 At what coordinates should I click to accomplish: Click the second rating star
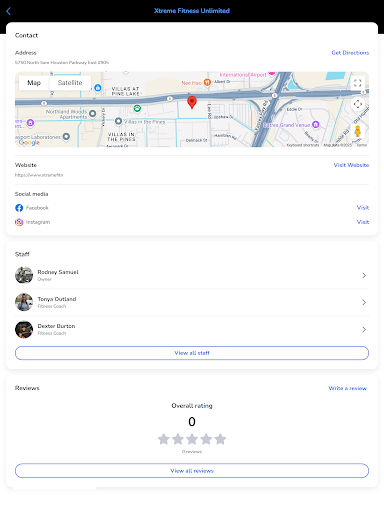[178, 439]
